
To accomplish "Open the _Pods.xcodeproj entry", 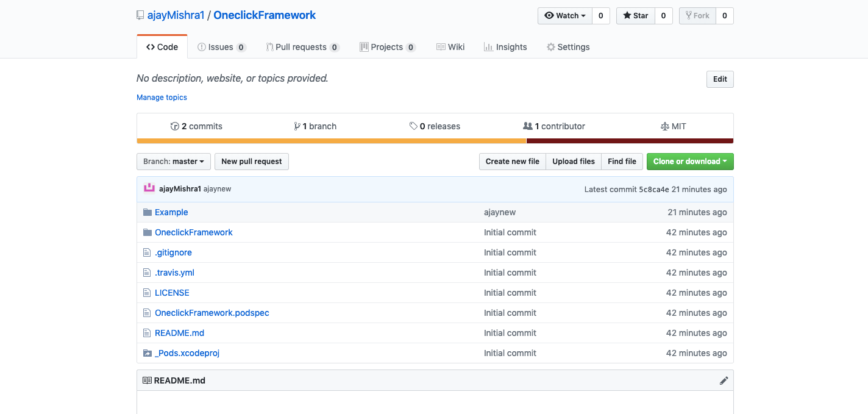I will point(187,353).
